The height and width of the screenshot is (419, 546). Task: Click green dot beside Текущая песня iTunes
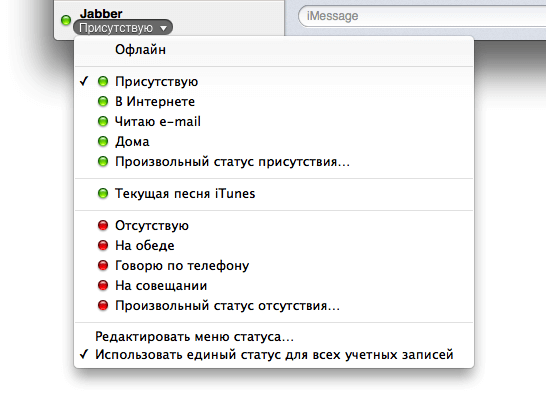coord(103,193)
